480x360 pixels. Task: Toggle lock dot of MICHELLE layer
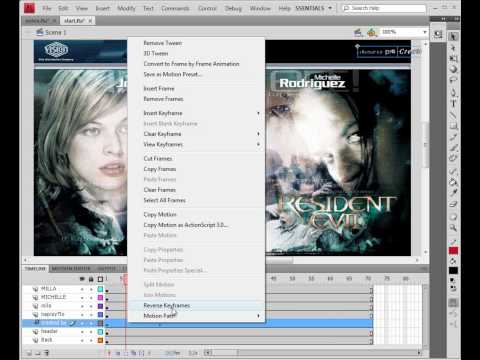[x=91, y=297]
